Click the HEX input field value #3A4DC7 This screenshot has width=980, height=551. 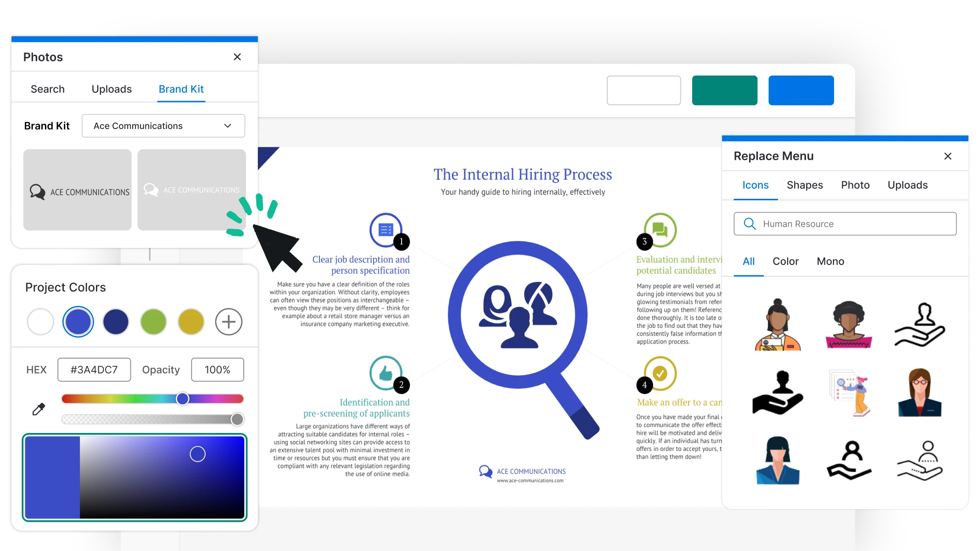(x=94, y=369)
